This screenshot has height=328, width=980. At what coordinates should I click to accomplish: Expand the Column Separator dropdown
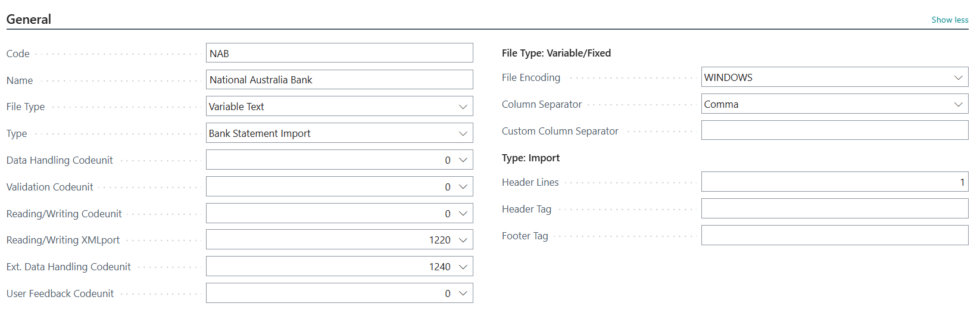[x=834, y=104]
